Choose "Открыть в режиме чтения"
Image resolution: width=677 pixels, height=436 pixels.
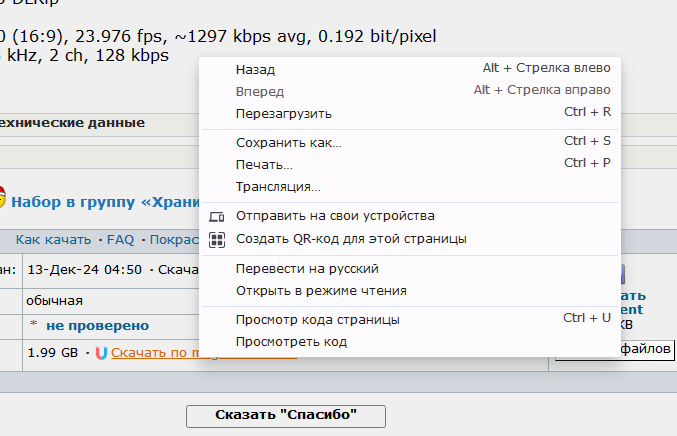click(320, 291)
